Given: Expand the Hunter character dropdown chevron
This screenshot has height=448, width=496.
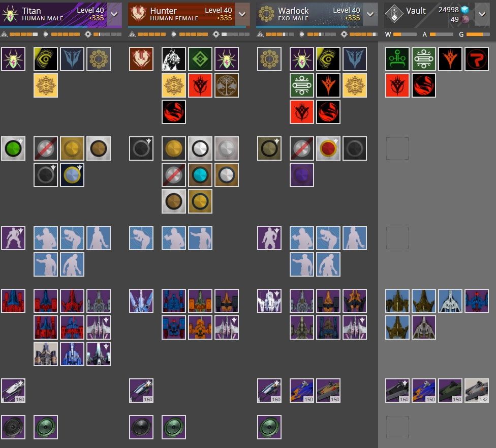Looking at the screenshot, I should pos(242,14).
